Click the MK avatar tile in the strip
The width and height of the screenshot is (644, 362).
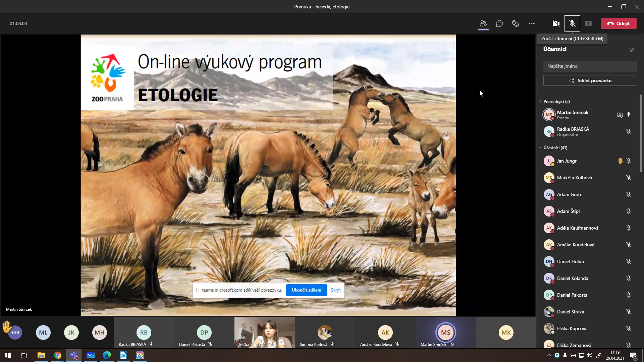click(506, 333)
